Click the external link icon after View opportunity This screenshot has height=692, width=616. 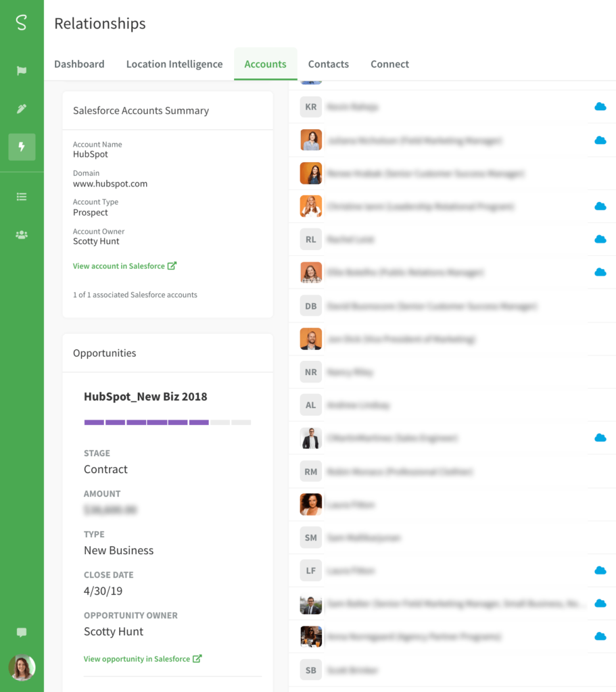[x=197, y=658]
